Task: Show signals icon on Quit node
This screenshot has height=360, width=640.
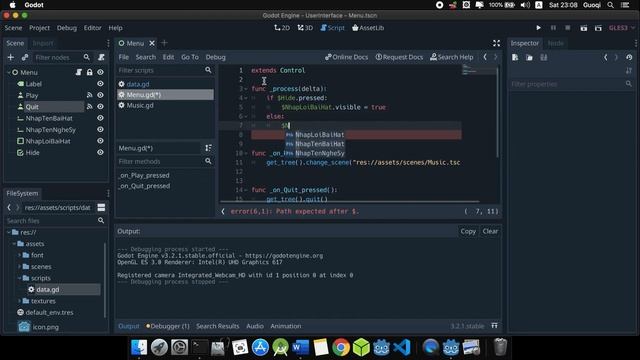Action: point(89,107)
